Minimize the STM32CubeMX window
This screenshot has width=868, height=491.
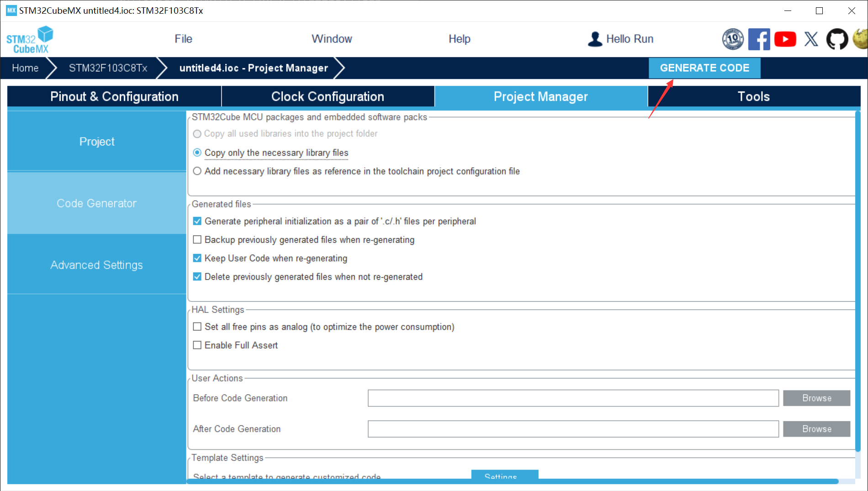[788, 11]
